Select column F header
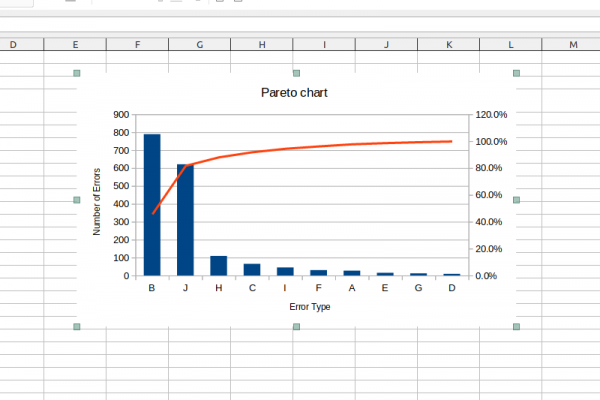This screenshot has width=600, height=400. coord(137,45)
